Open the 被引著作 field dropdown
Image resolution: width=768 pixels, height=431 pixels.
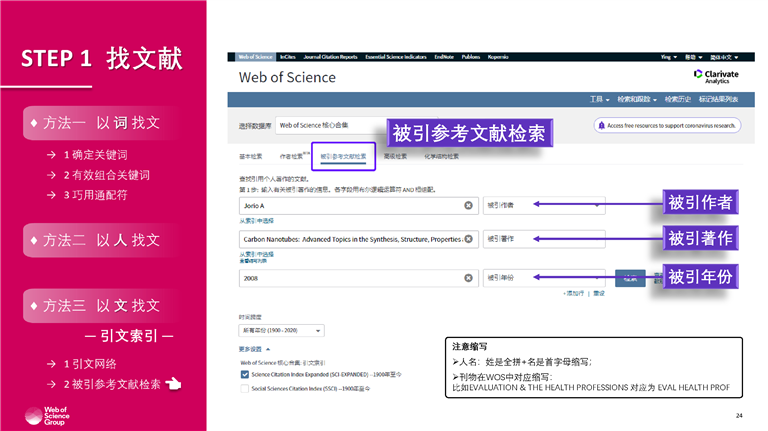pyautogui.click(x=544, y=239)
